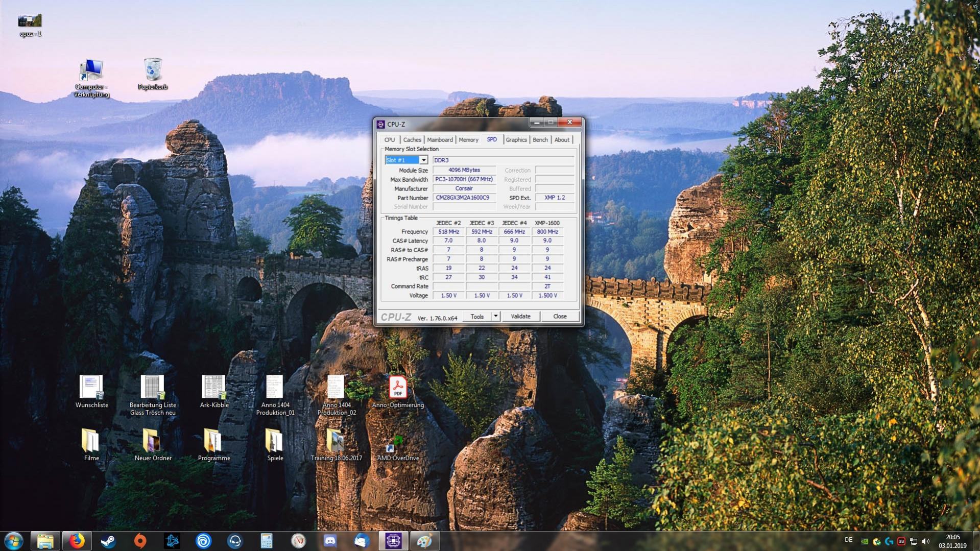Open the Logitech Gaming tray icon
Viewport: 980px width, 551px height.
(x=889, y=541)
